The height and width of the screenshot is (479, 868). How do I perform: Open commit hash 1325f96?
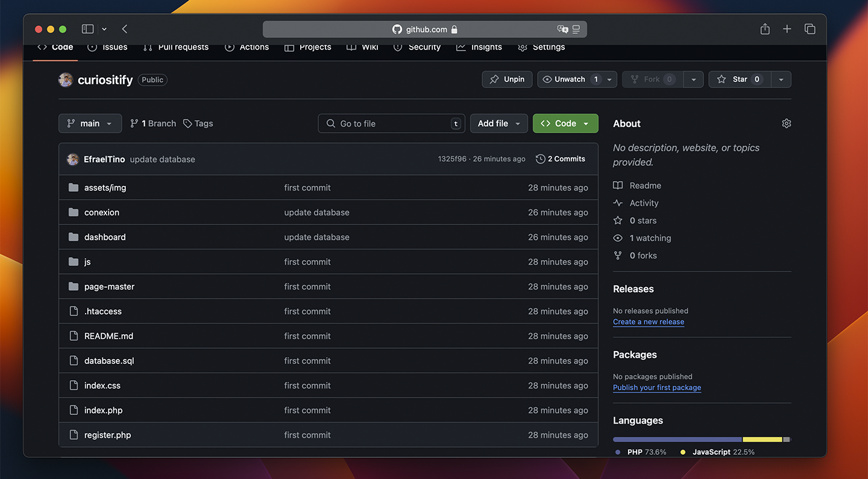pyautogui.click(x=452, y=159)
